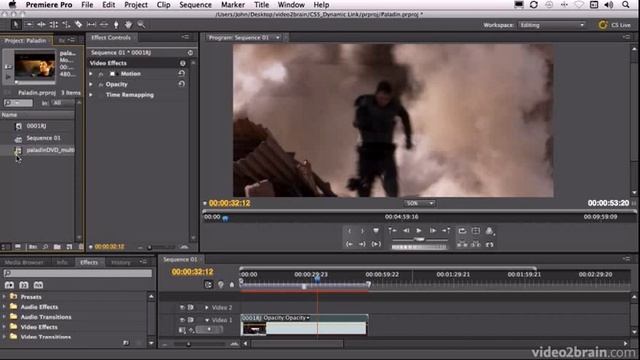Add an unnumbered marker in Program monitor
The width and height of the screenshot is (640, 360).
(x=376, y=231)
